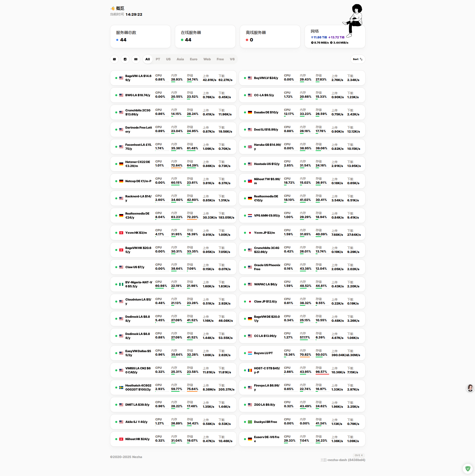Select the Web server group tab
Screen dimensions: 475x476
click(207, 59)
